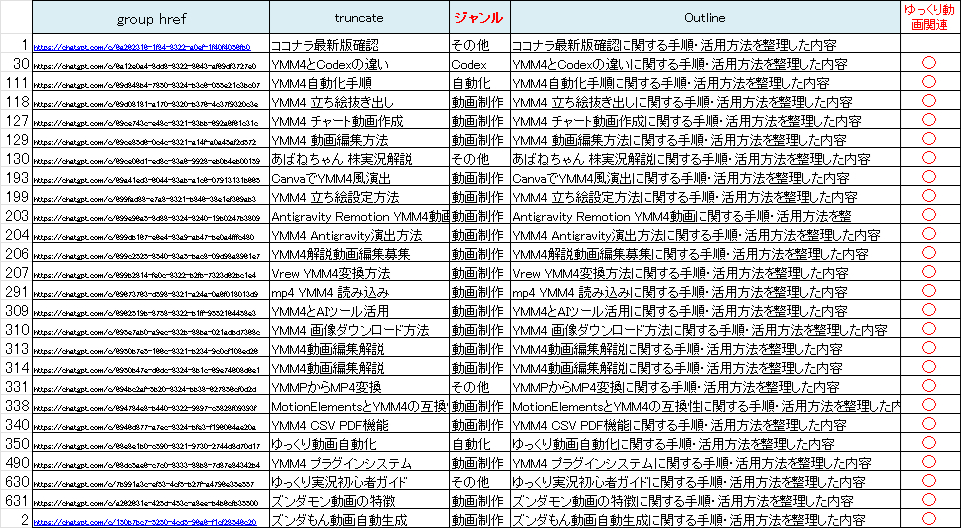Select cell 'YMM4 チャート動画作成' in truncate column

click(359, 120)
